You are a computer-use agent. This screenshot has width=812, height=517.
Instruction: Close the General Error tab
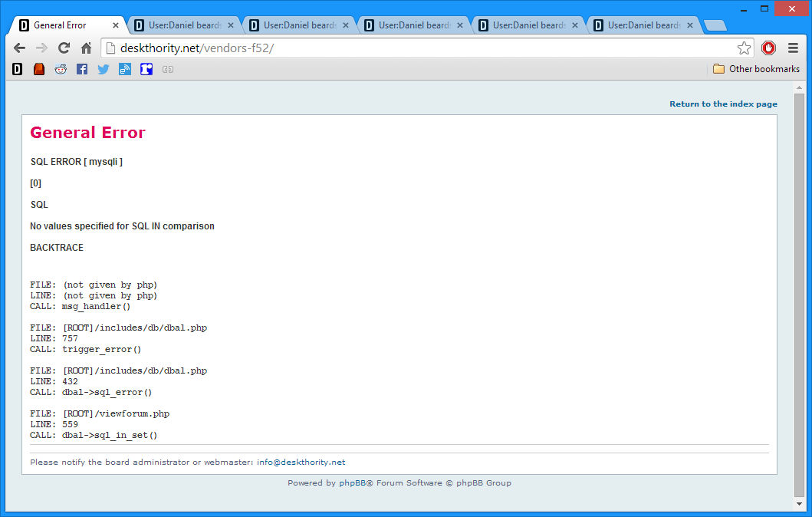click(116, 25)
